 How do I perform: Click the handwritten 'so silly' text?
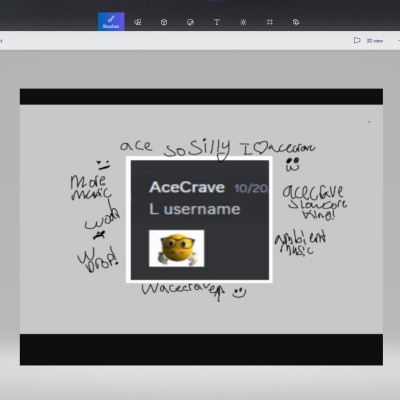tap(197, 149)
